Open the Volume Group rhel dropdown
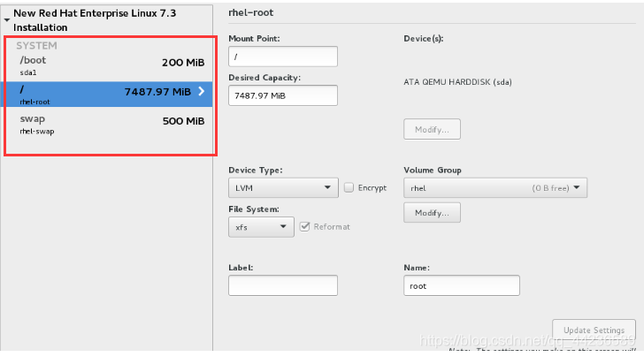Screen dimensions: 644x357 click(495, 188)
